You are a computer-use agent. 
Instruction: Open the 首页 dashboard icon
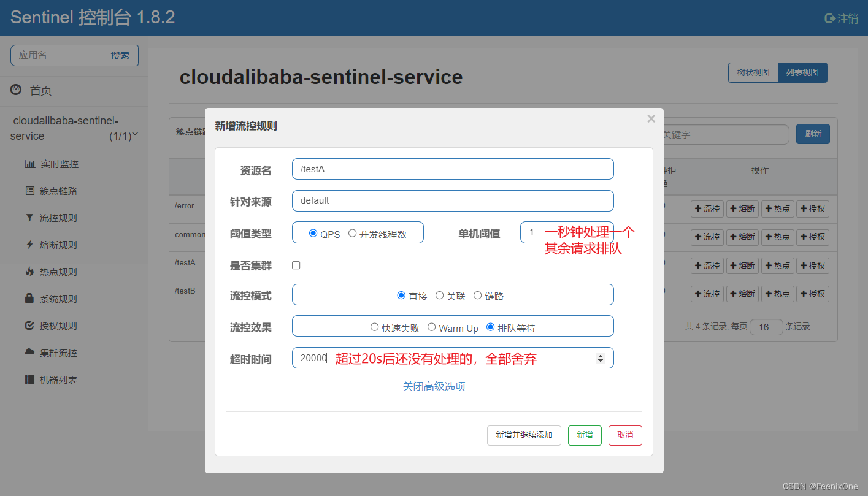(16, 90)
